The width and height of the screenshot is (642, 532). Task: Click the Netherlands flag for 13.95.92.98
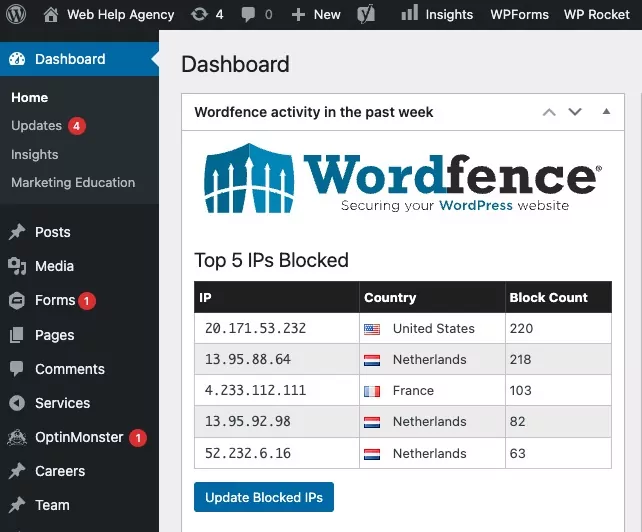[x=372, y=422]
